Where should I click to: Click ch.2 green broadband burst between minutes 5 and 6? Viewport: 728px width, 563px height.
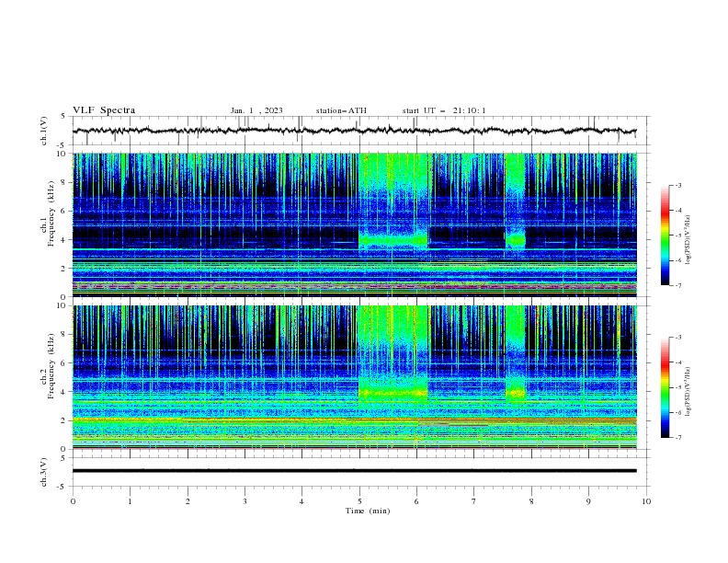point(392,354)
